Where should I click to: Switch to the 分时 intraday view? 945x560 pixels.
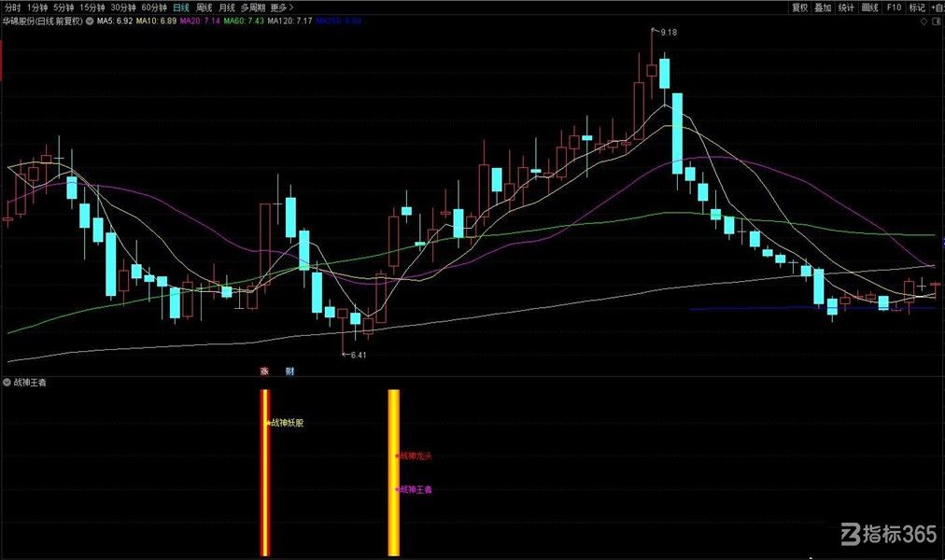coord(12,7)
